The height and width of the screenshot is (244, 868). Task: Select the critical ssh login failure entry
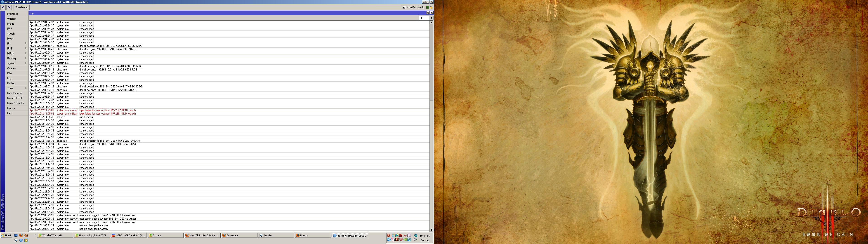pyautogui.click(x=108, y=110)
